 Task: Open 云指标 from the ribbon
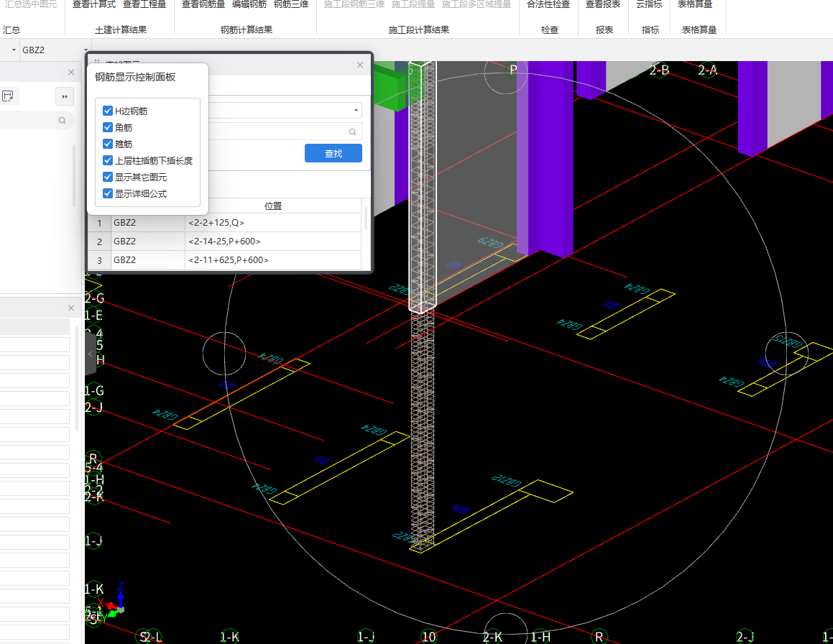point(649,4)
